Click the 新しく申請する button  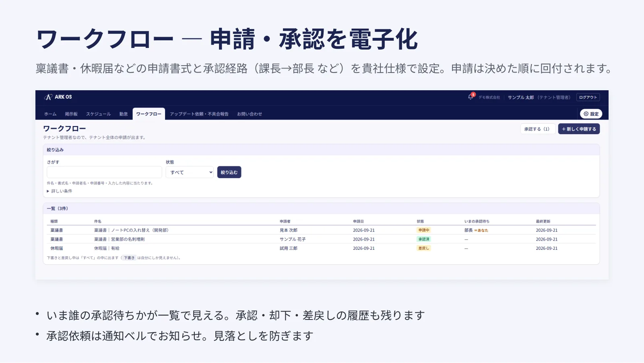click(579, 129)
